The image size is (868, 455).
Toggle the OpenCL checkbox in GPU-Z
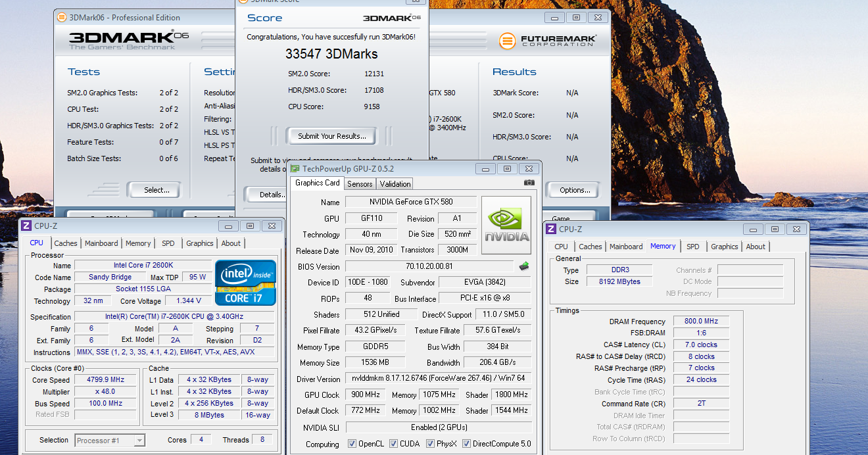coord(352,444)
